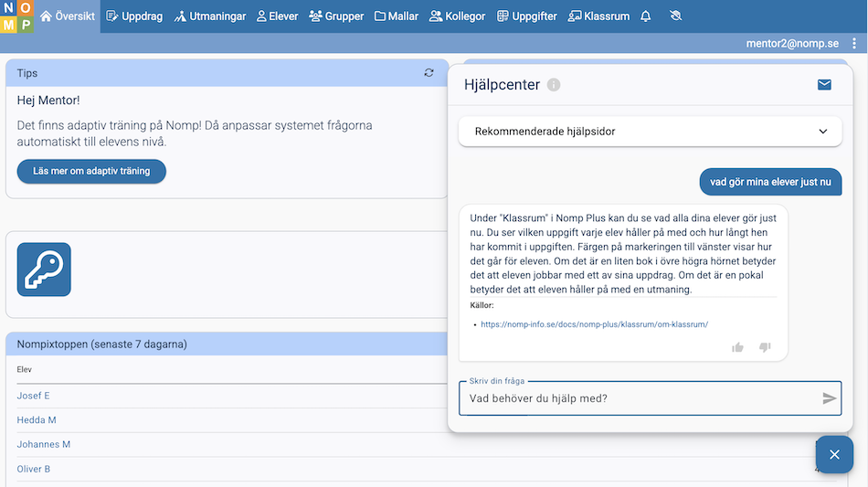Open student Josef E
Image resolution: width=868 pixels, height=487 pixels.
(x=33, y=396)
